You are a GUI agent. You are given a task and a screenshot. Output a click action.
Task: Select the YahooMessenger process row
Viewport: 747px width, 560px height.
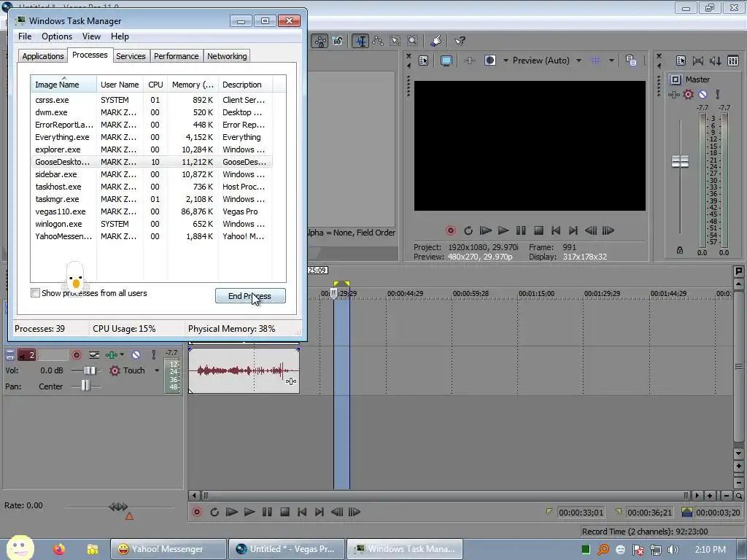tap(152, 236)
